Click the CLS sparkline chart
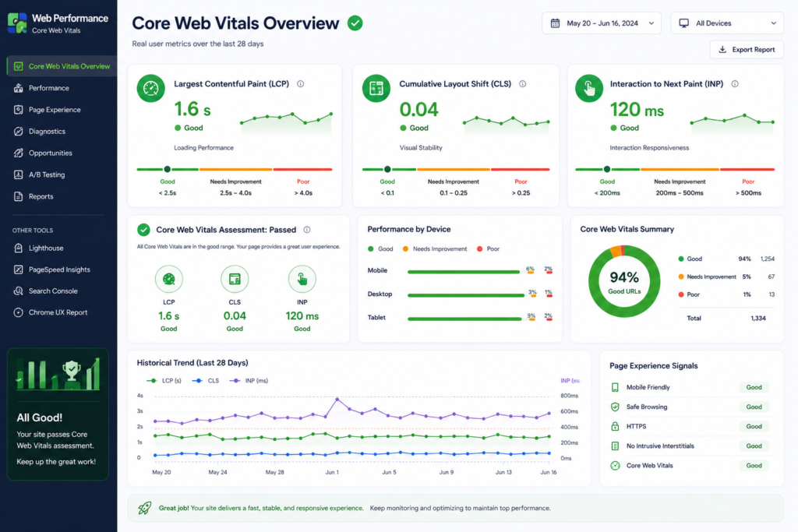Screen dimensions: 798x532 click(x=507, y=124)
